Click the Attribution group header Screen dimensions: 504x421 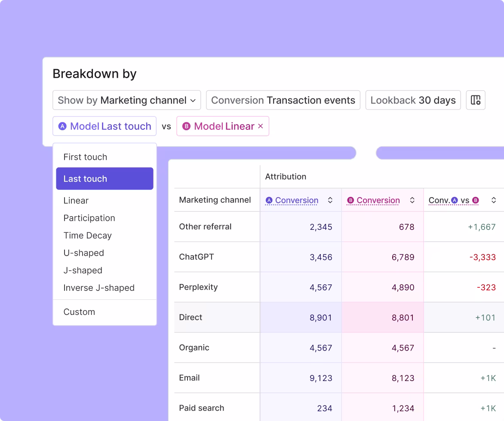(286, 177)
